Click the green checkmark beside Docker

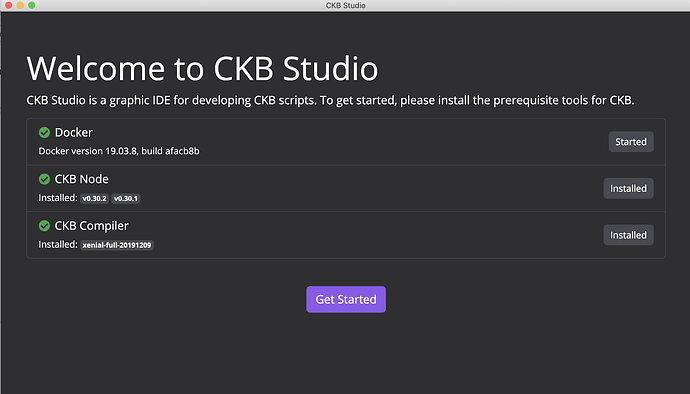pyautogui.click(x=44, y=132)
